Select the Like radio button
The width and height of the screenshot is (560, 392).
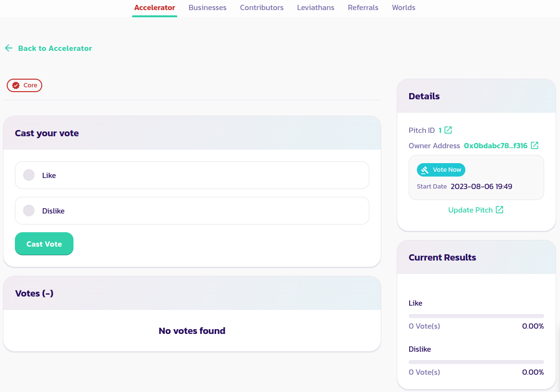29,175
